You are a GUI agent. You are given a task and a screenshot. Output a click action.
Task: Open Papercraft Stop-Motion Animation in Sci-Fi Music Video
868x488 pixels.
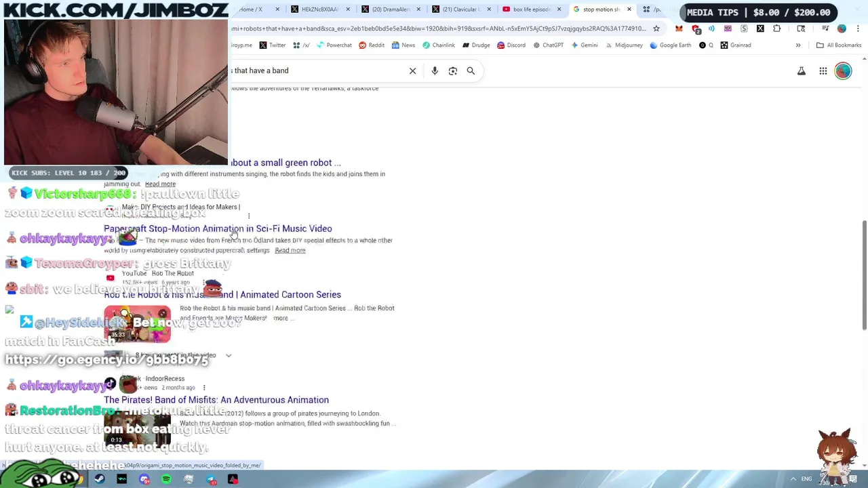point(218,229)
